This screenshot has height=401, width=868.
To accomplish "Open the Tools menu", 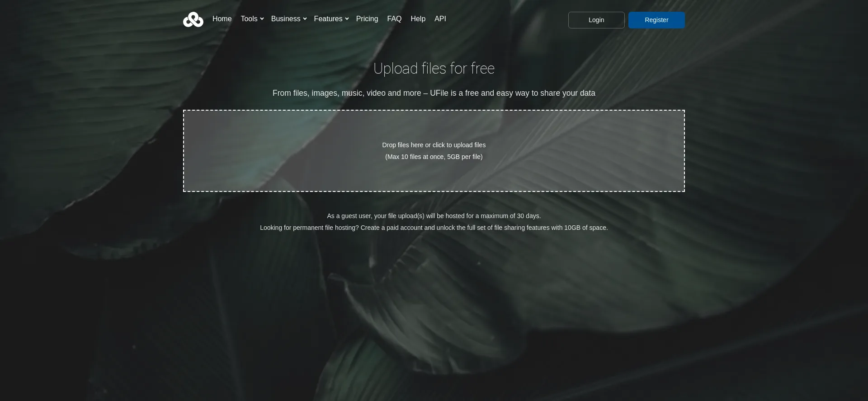I will click(249, 19).
